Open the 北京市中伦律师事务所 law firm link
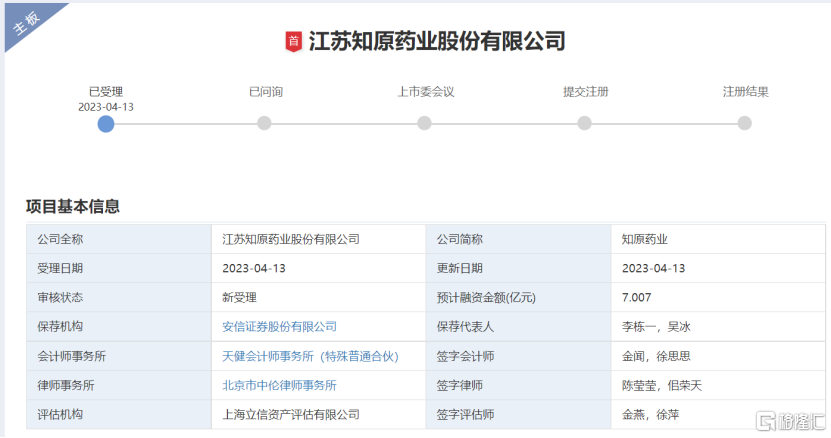Image resolution: width=831 pixels, height=438 pixels. (279, 386)
